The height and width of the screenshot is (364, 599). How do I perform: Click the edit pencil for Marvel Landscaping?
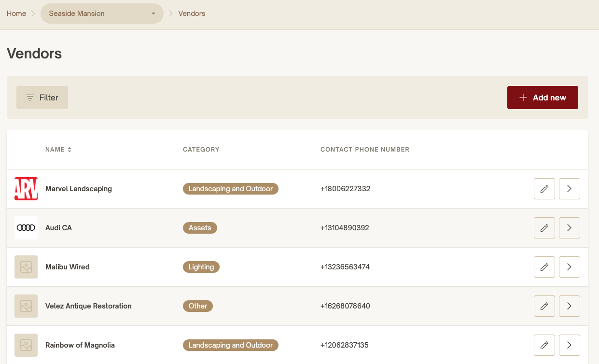544,189
